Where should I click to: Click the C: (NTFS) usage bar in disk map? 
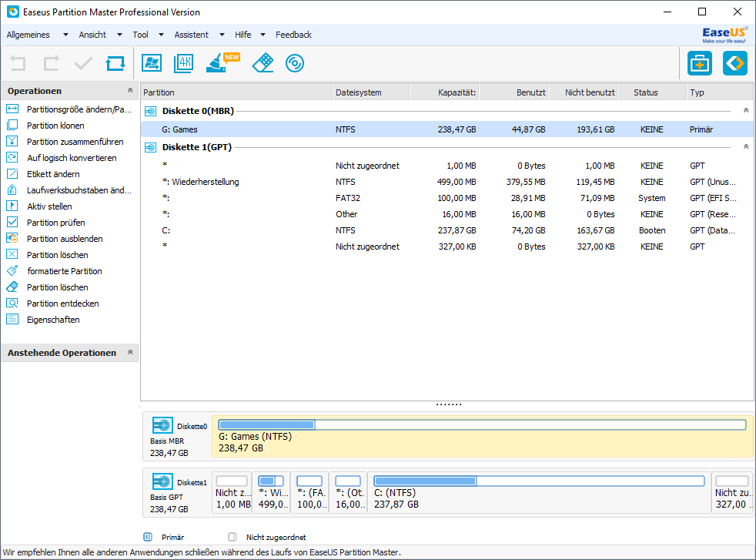tap(539, 481)
